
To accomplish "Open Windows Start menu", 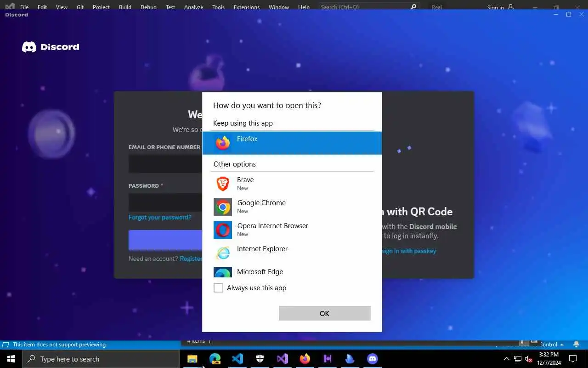I will click(11, 359).
